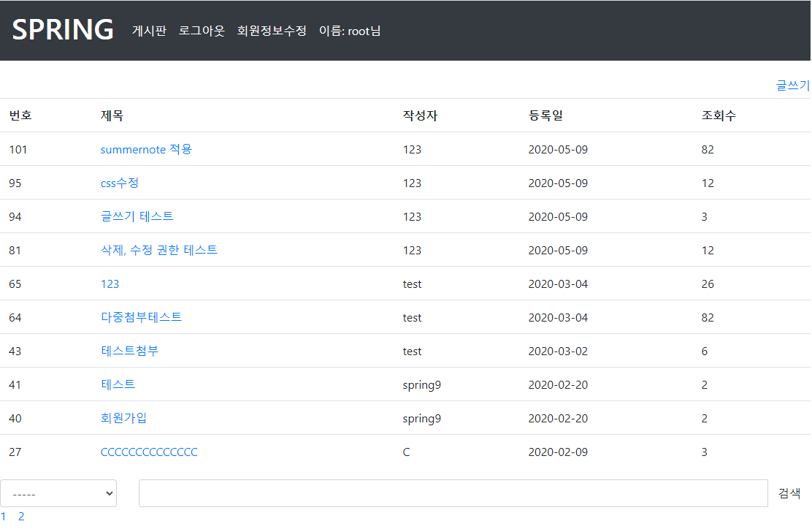Image resolution: width=812 pixels, height=532 pixels.
Task: Click the 이름: root님 navbar text
Action: [350, 31]
